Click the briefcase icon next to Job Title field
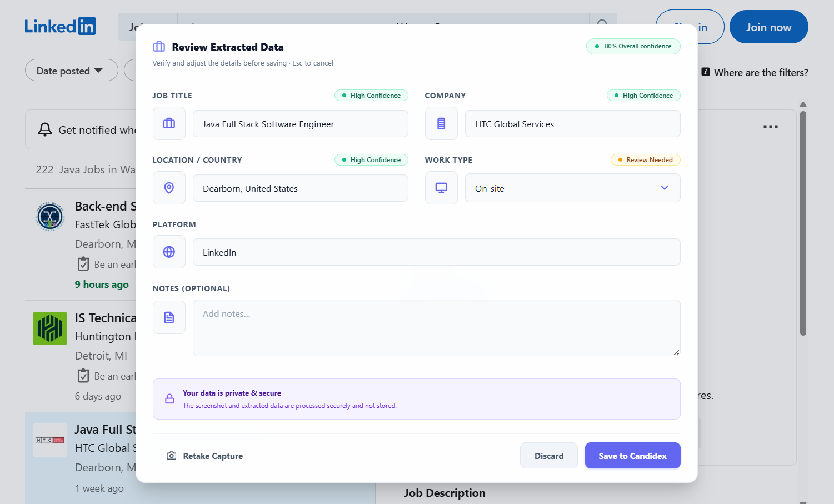This screenshot has height=504, width=834. click(x=169, y=123)
